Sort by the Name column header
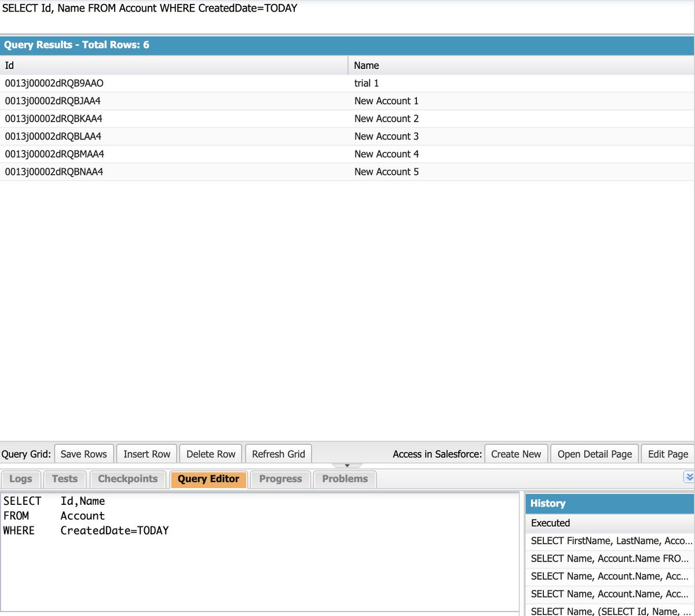 pos(521,65)
